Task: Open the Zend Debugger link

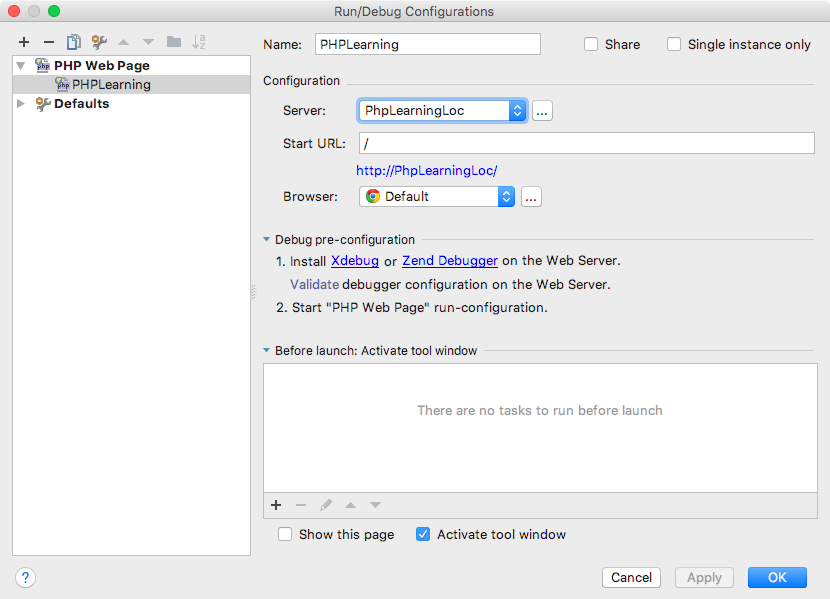Action: pyautogui.click(x=450, y=261)
